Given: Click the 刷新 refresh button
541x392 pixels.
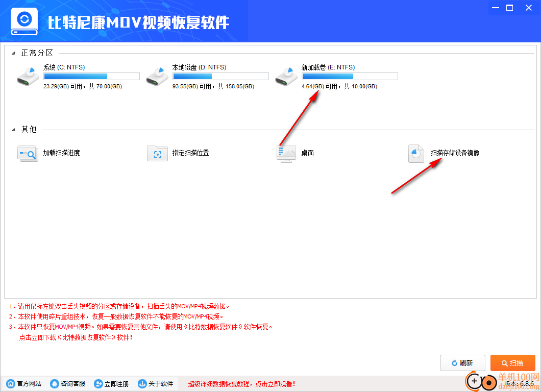Looking at the screenshot, I should click(463, 363).
